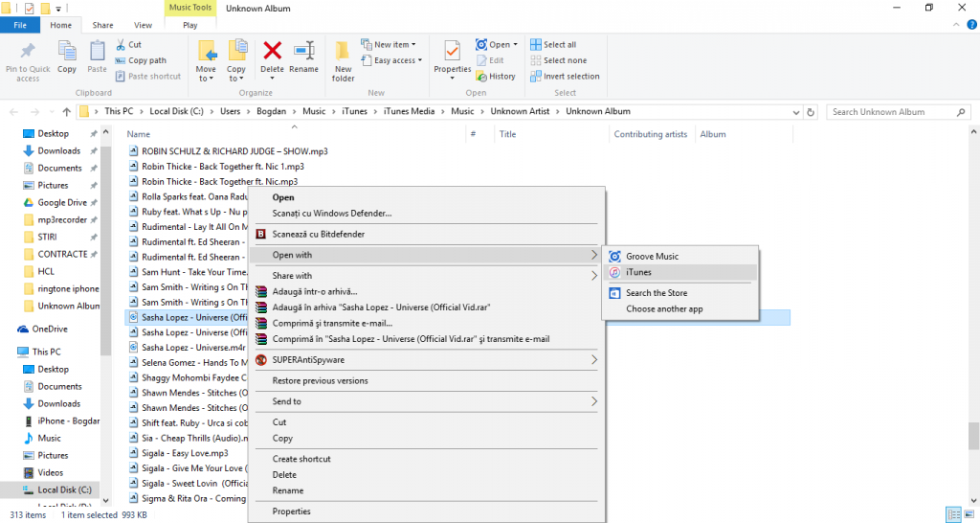
Task: Click the Up one level arrow
Action: (x=66, y=112)
